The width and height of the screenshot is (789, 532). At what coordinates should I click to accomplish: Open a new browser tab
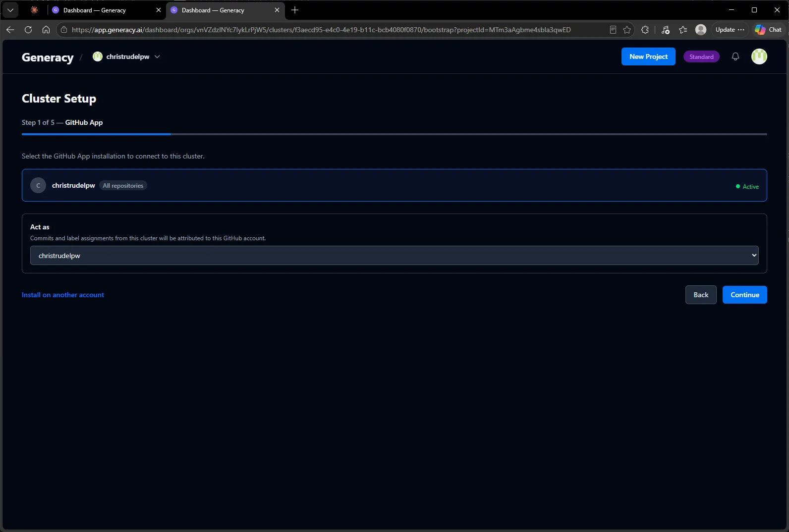(295, 10)
